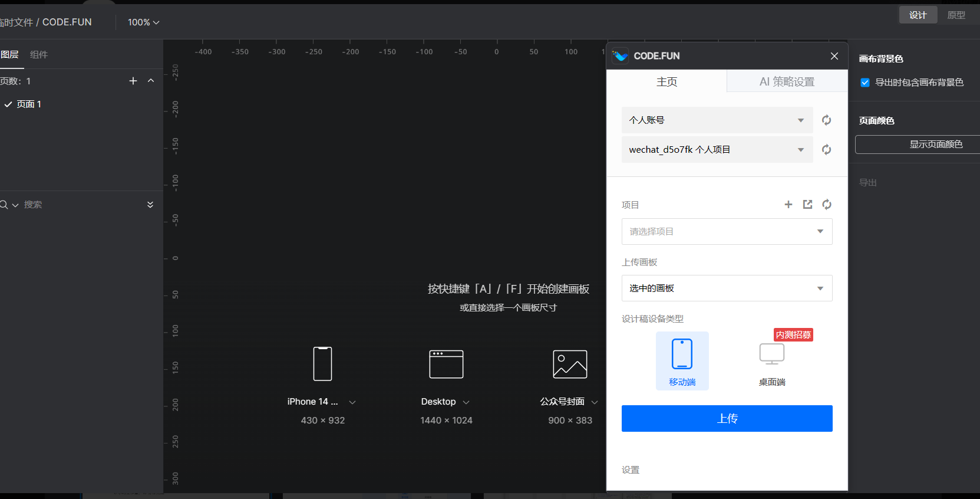This screenshot has width=980, height=499.
Task: Open the 选中的画板 upload dropdown
Action: (727, 288)
